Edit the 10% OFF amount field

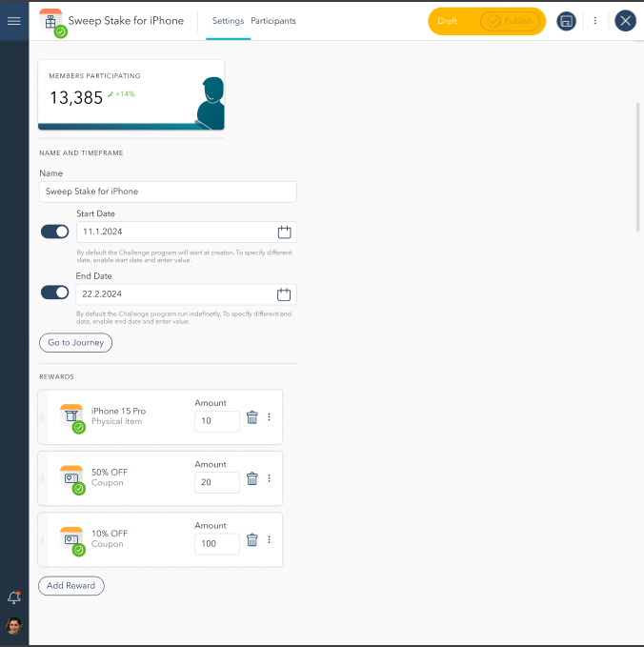click(x=217, y=543)
